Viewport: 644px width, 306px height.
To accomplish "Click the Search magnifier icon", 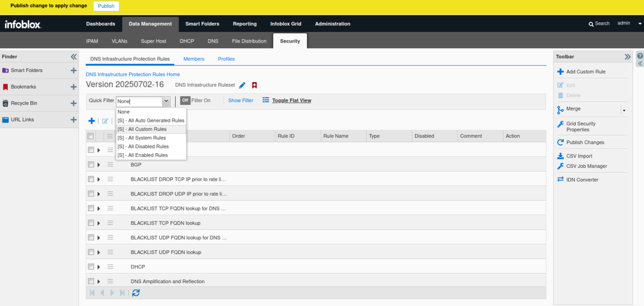I will [x=591, y=24].
